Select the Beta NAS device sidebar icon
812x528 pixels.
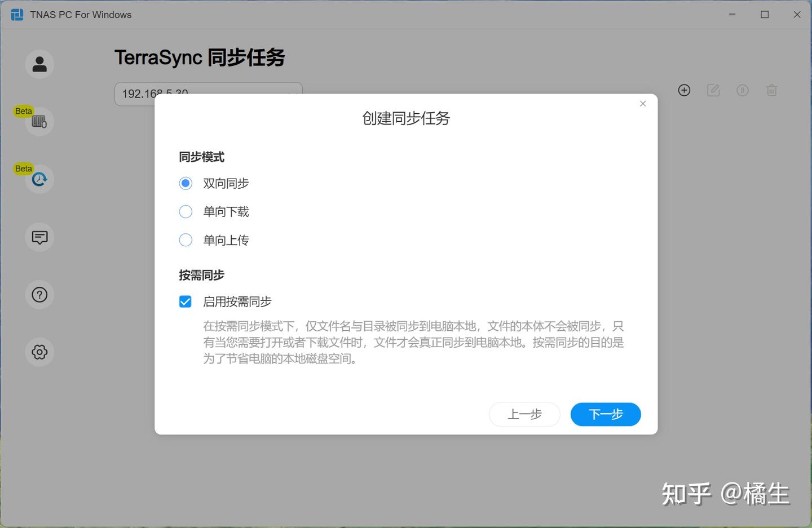[x=39, y=121]
